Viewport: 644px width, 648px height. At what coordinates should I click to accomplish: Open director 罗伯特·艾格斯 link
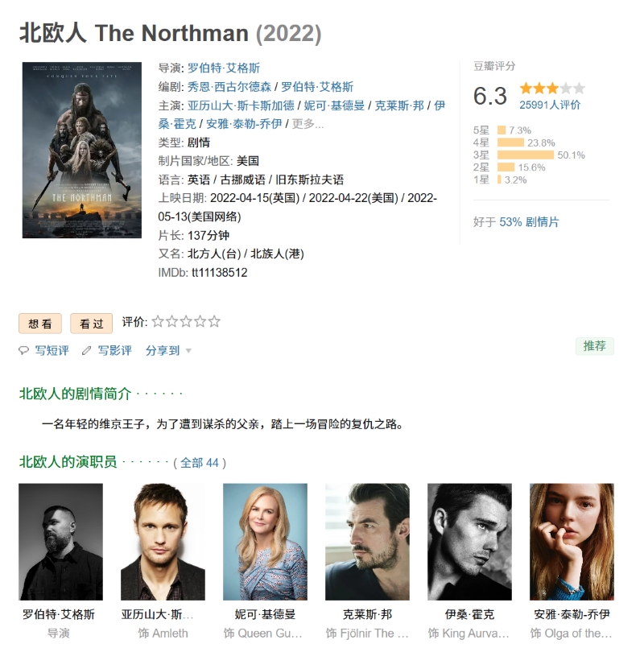(224, 68)
